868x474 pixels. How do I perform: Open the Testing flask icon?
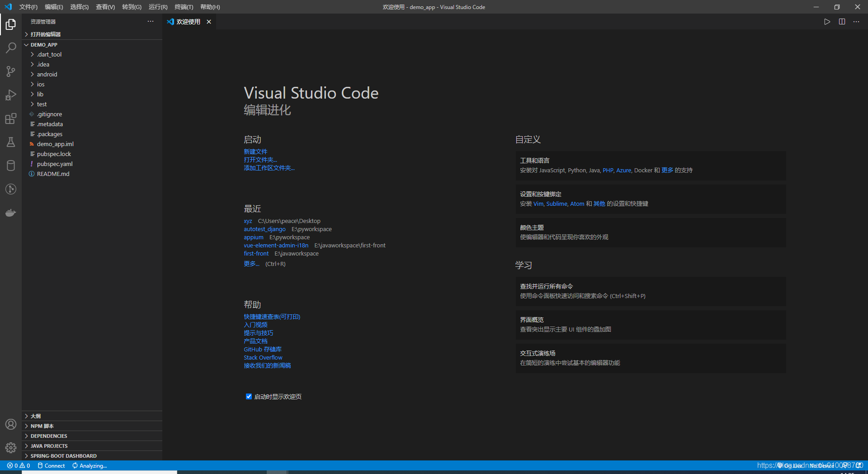11,142
